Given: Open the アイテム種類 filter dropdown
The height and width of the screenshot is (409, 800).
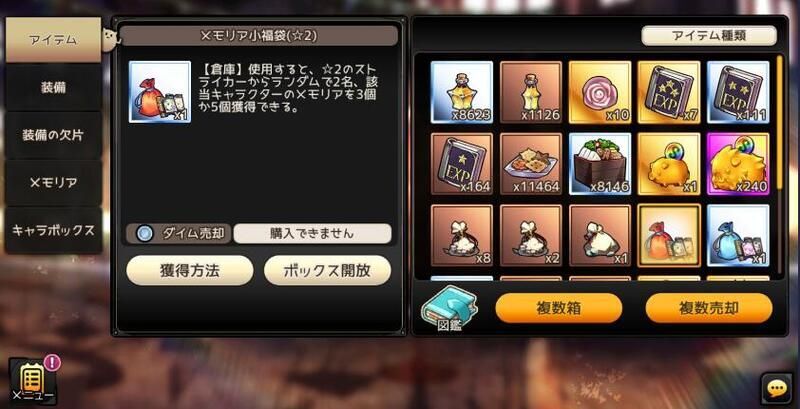Looking at the screenshot, I should click(x=709, y=36).
